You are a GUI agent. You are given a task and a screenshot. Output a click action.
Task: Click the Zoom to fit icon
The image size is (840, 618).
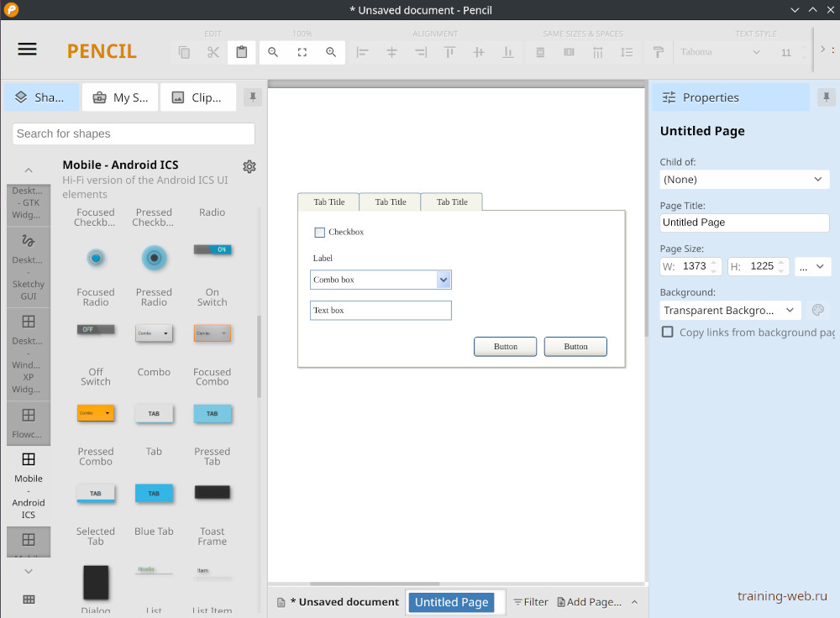(x=302, y=52)
